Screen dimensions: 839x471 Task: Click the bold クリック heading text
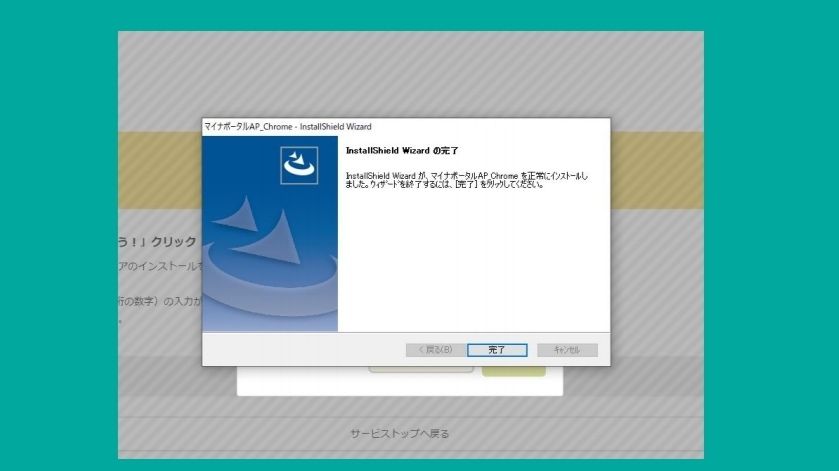(160, 242)
